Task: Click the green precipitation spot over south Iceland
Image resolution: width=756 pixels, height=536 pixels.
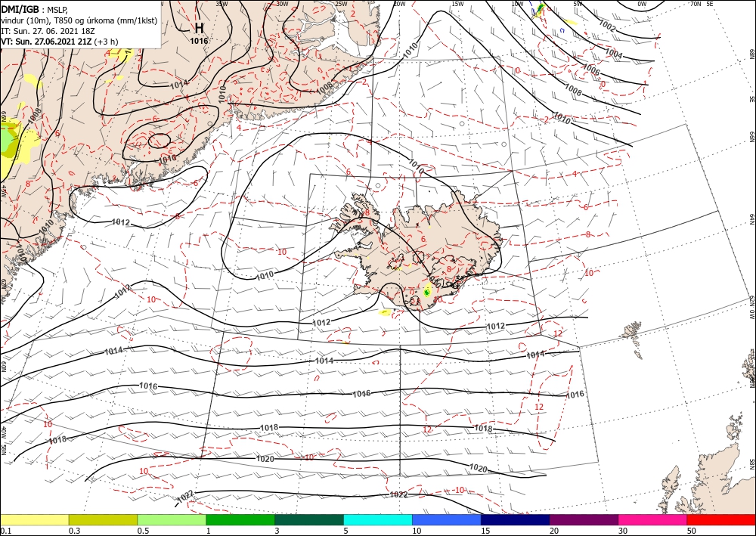Action: point(426,292)
